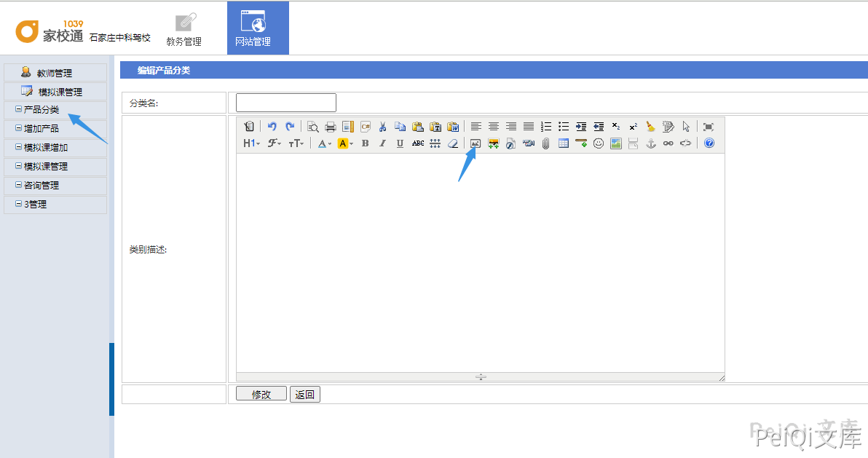Toggle underline formatting
The image size is (868, 458).
click(x=401, y=143)
